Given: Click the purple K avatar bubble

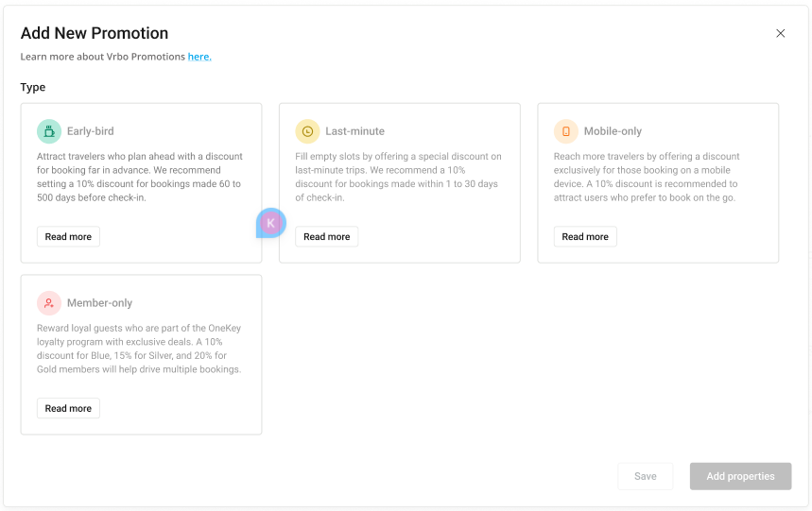Looking at the screenshot, I should [271, 223].
